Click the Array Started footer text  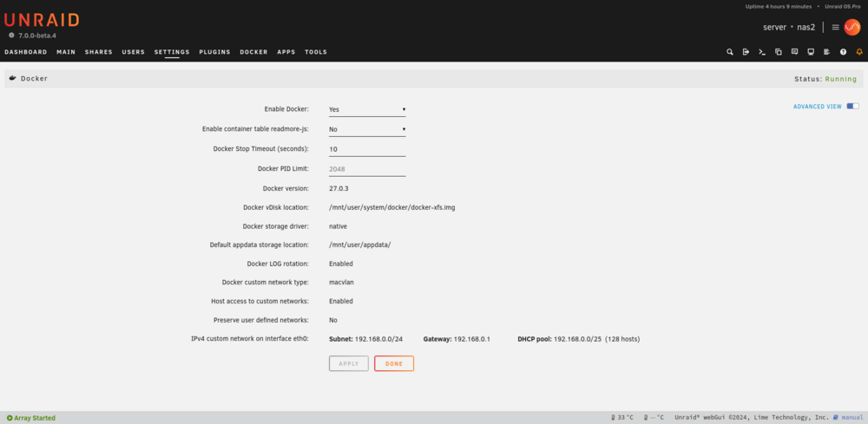click(x=35, y=418)
